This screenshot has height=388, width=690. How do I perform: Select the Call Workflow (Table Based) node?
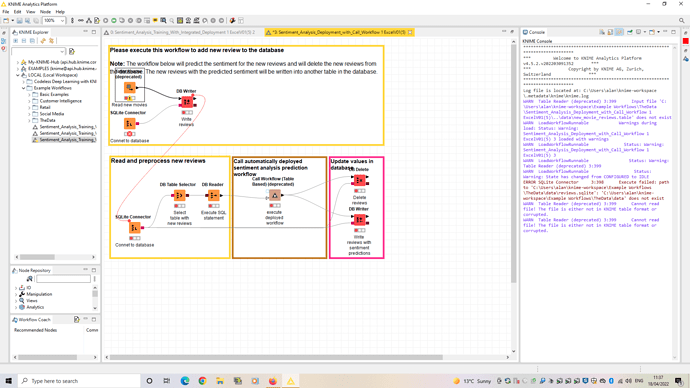[275, 195]
